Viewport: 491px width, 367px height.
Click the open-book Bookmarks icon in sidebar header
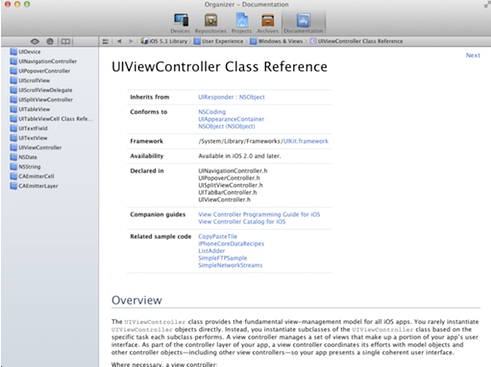coord(65,41)
